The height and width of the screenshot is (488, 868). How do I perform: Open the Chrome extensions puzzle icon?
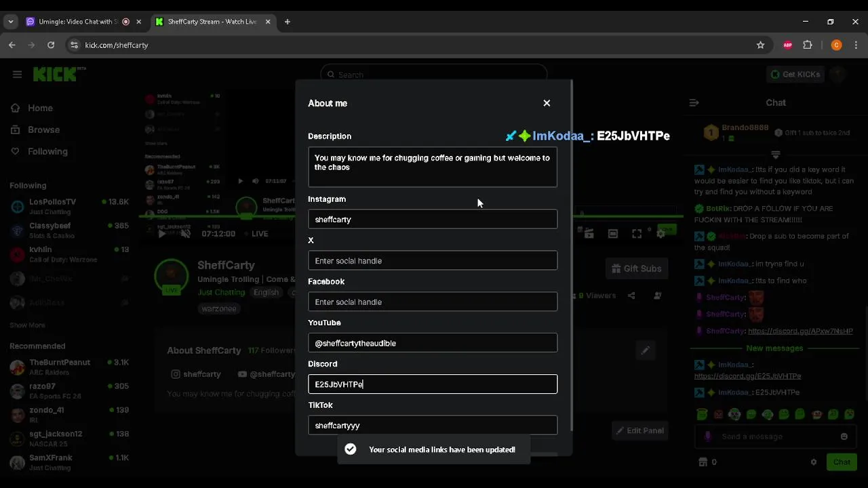(x=807, y=45)
